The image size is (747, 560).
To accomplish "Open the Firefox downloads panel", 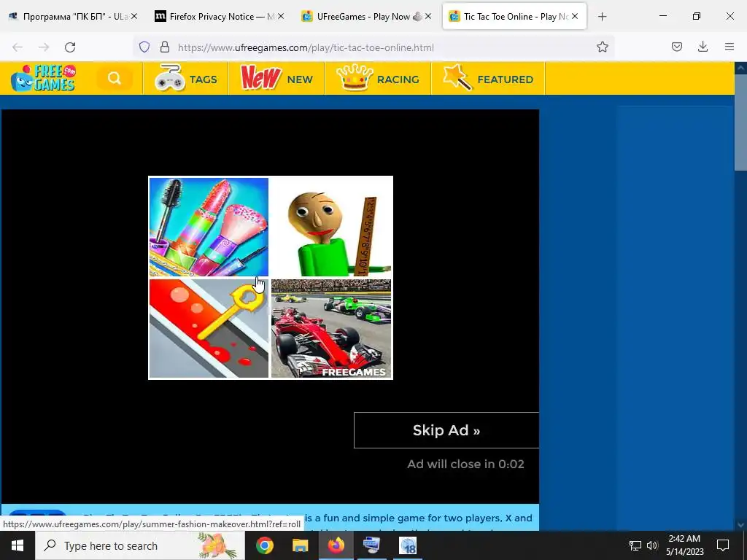I will (x=703, y=47).
